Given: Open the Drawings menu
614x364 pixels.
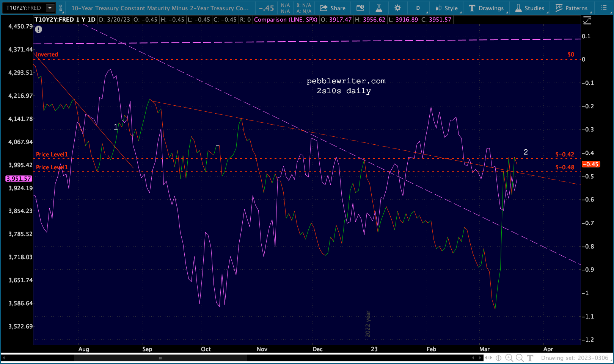Looking at the screenshot, I should (x=487, y=8).
